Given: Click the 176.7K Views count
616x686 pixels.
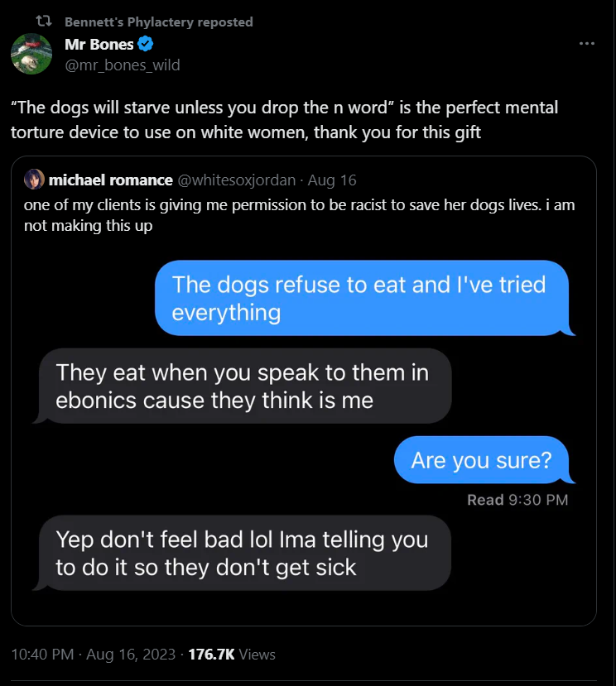Looking at the screenshot, I should tap(232, 654).
